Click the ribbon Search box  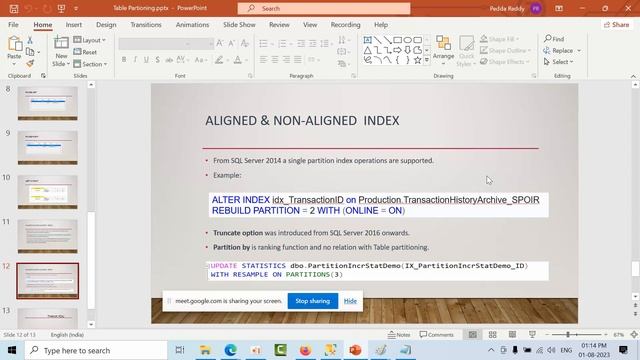coord(324,8)
